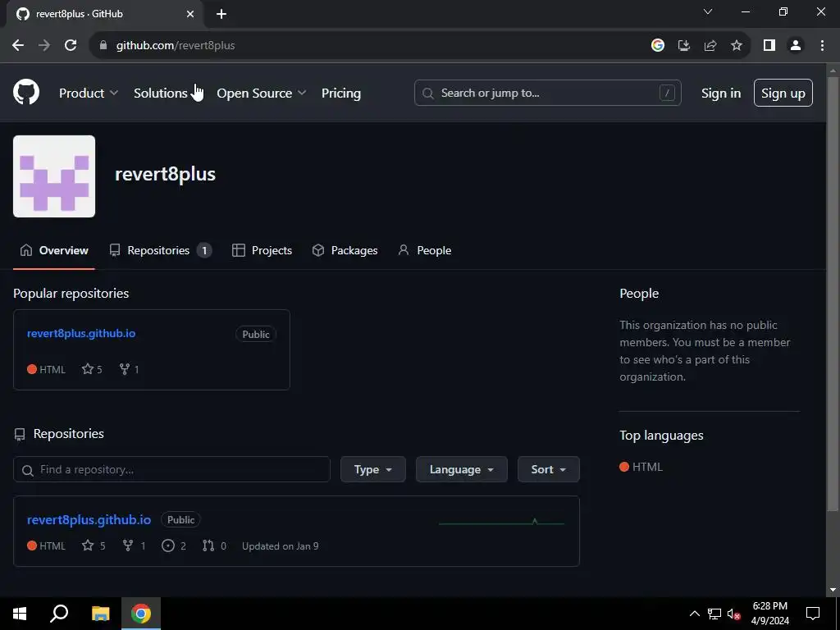Screen dimensions: 840x630
Task: Open issues count in repository list row
Action: [x=174, y=546]
